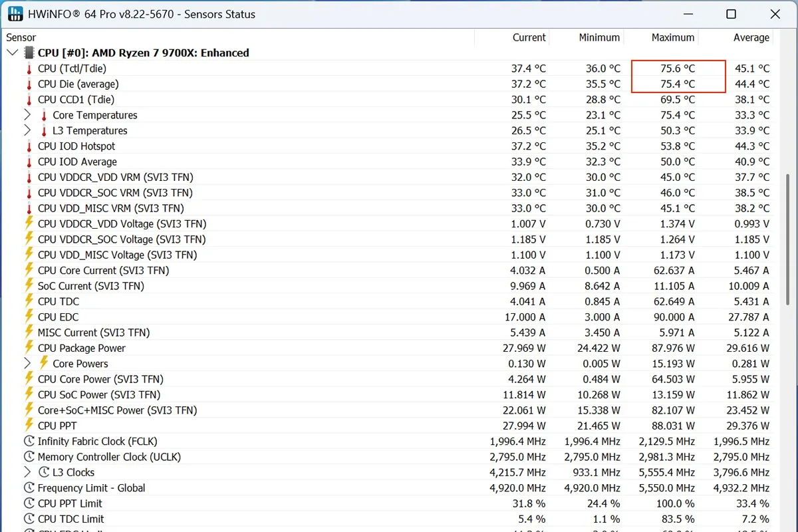
Task: Click the Minimum column header
Action: [599, 37]
